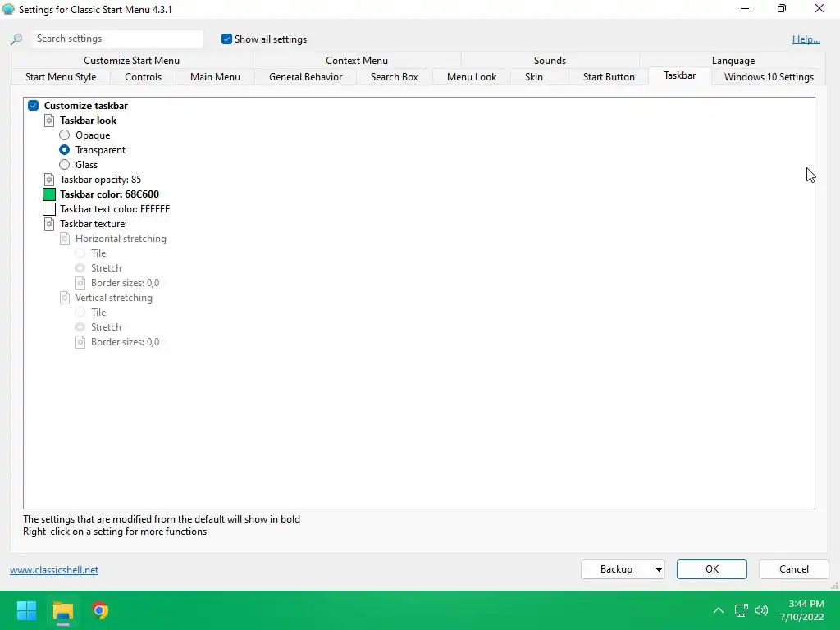Click the white Taskbar text color swatch
The height and width of the screenshot is (630, 840).
click(x=48, y=209)
